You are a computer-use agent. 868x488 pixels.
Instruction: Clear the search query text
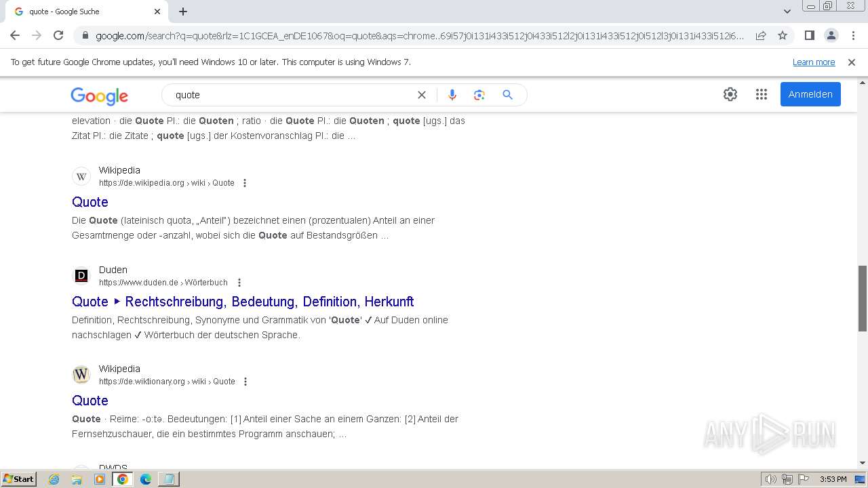421,95
